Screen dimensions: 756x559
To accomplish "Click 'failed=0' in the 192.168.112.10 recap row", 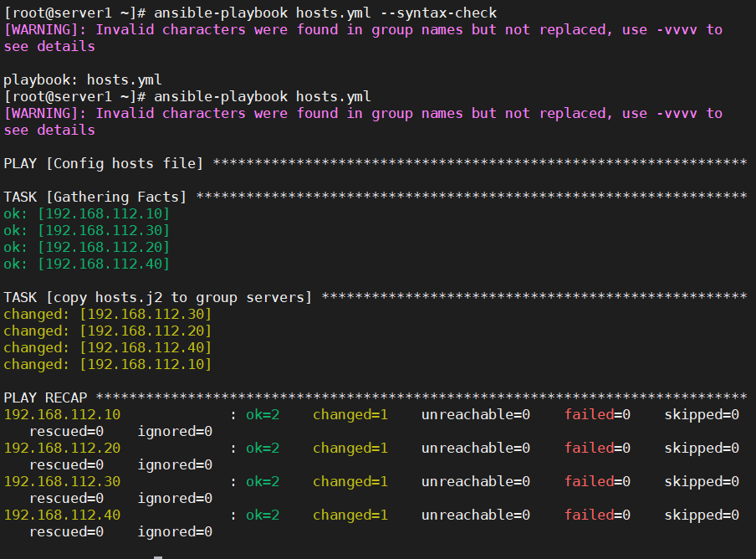I will [597, 414].
